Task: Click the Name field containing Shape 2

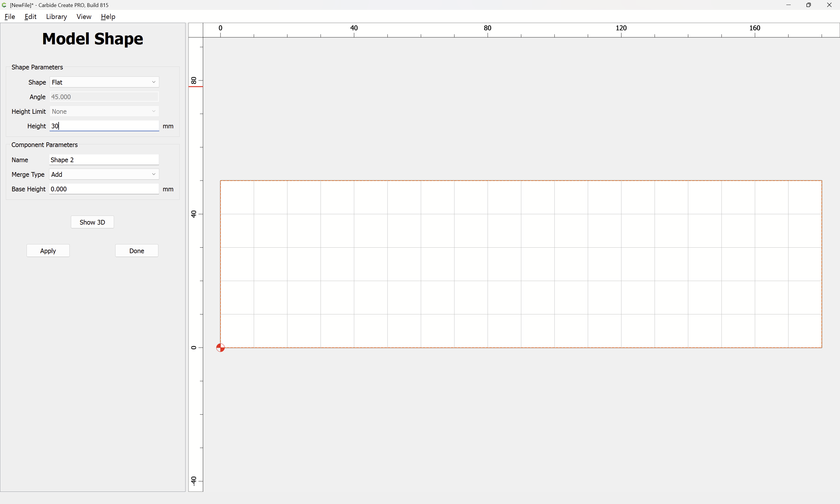Action: point(104,160)
